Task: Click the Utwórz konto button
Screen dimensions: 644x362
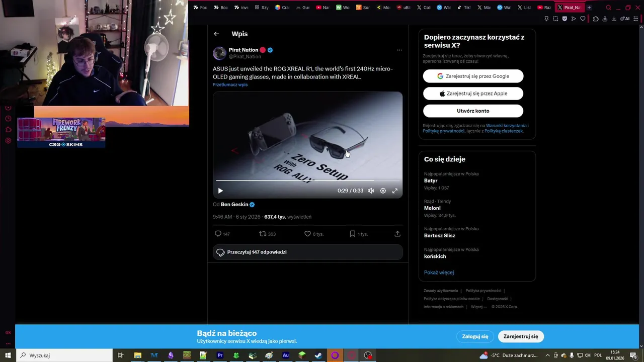Action: [x=473, y=111]
